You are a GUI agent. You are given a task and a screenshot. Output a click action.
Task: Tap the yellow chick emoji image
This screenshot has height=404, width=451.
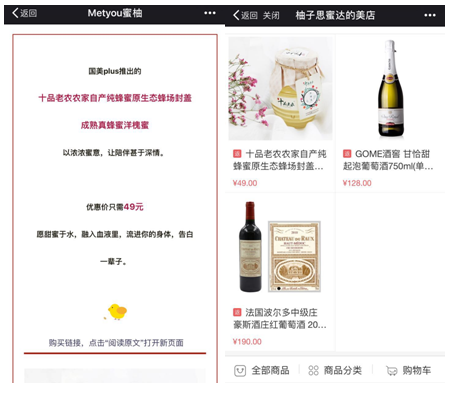(x=116, y=312)
